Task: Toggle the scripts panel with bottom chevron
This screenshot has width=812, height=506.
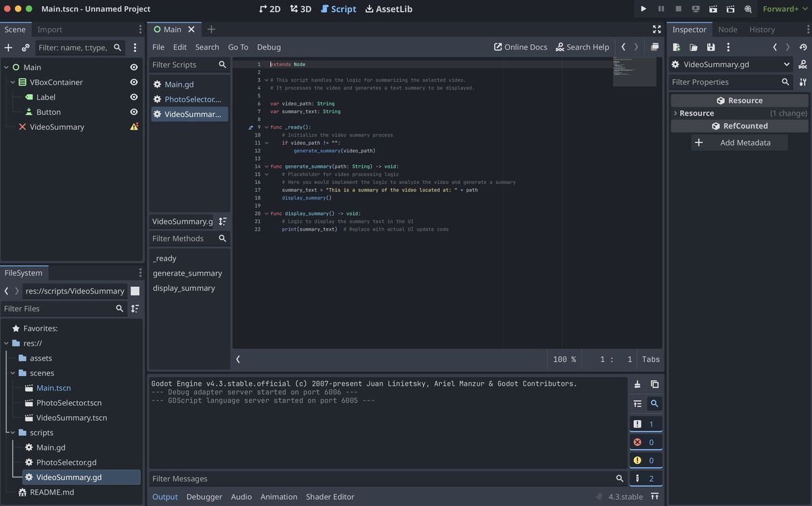Action: [238, 359]
